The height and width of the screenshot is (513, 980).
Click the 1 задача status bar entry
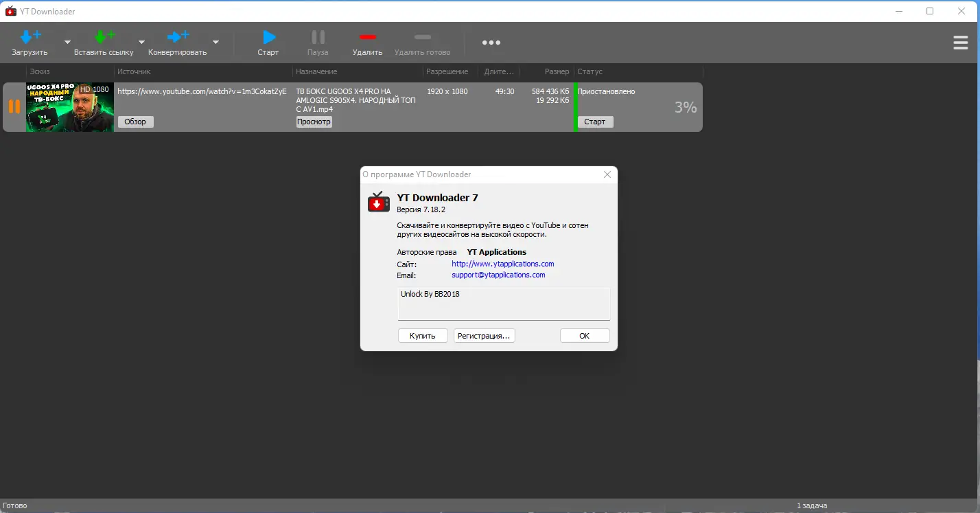[x=812, y=506]
